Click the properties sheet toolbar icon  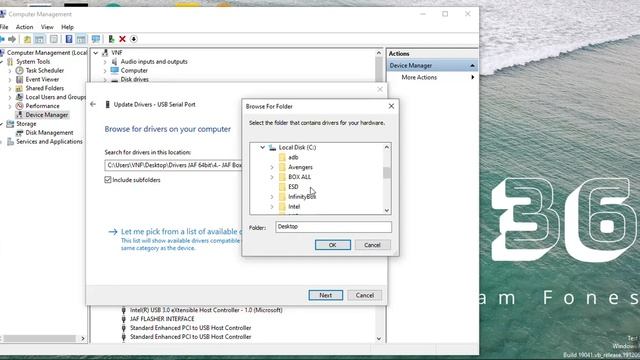(x=54, y=39)
